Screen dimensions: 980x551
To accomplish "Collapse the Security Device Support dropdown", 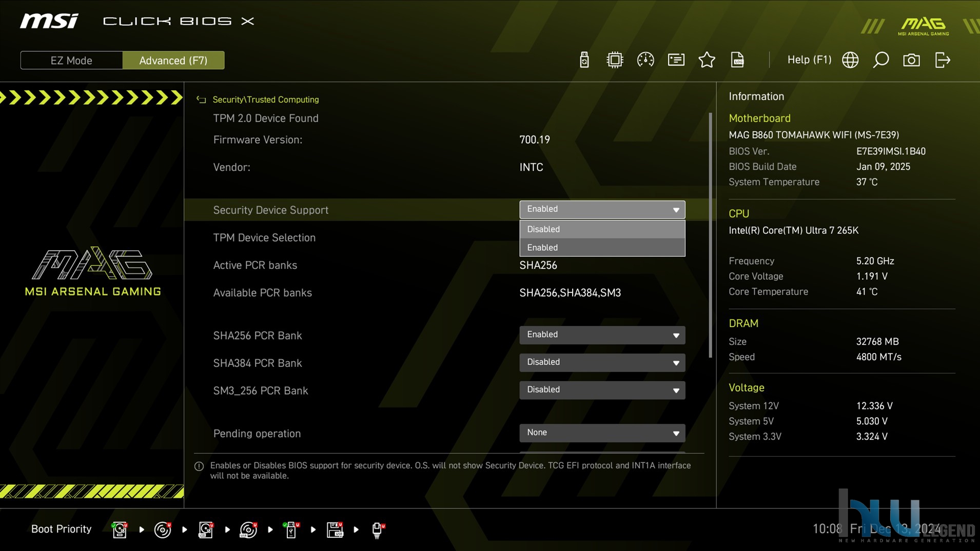I will (x=602, y=209).
